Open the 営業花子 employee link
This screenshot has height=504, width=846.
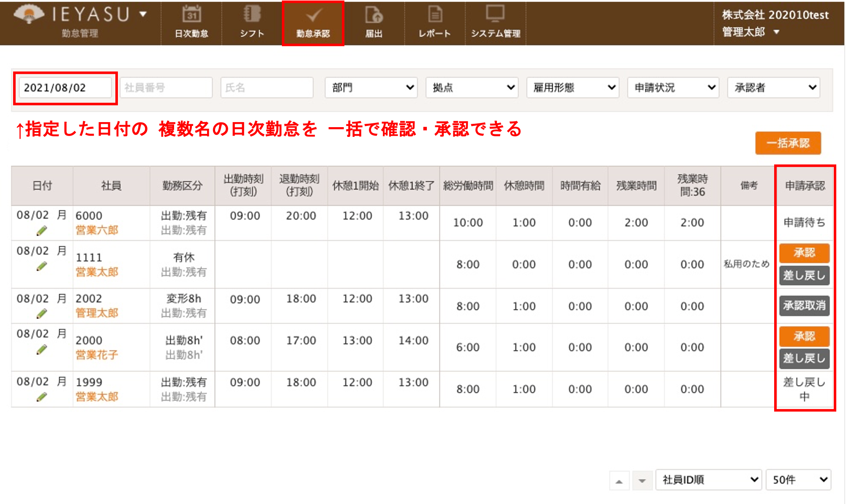point(97,355)
